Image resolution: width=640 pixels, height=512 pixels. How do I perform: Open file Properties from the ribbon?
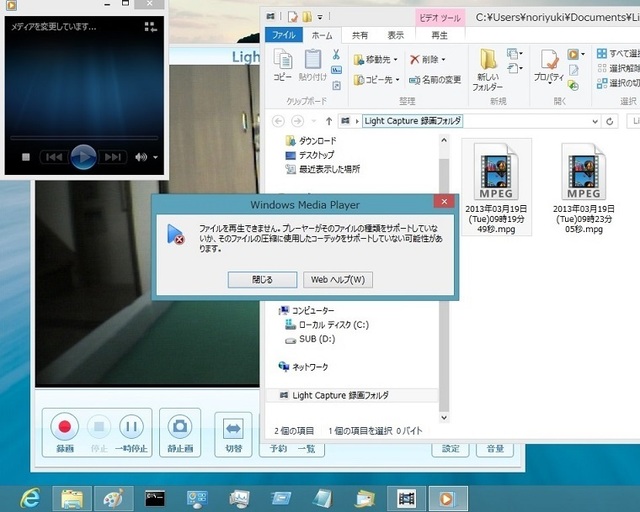pyautogui.click(x=549, y=66)
